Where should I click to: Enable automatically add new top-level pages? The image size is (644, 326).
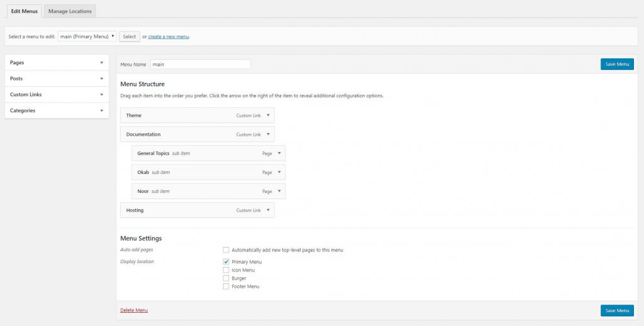pyautogui.click(x=226, y=250)
